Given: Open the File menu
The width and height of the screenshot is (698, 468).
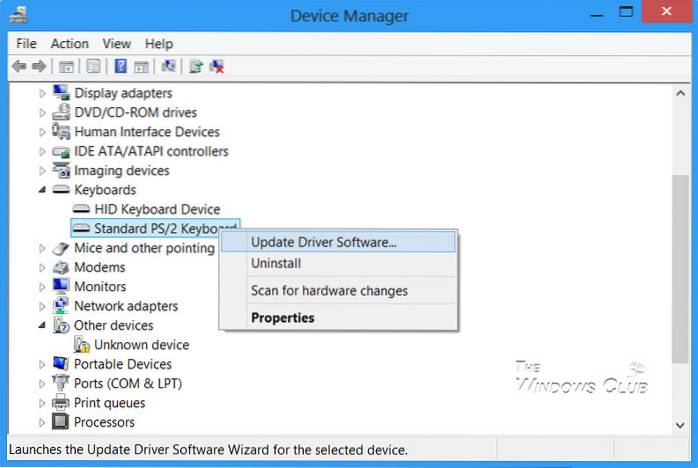Looking at the screenshot, I should [26, 44].
